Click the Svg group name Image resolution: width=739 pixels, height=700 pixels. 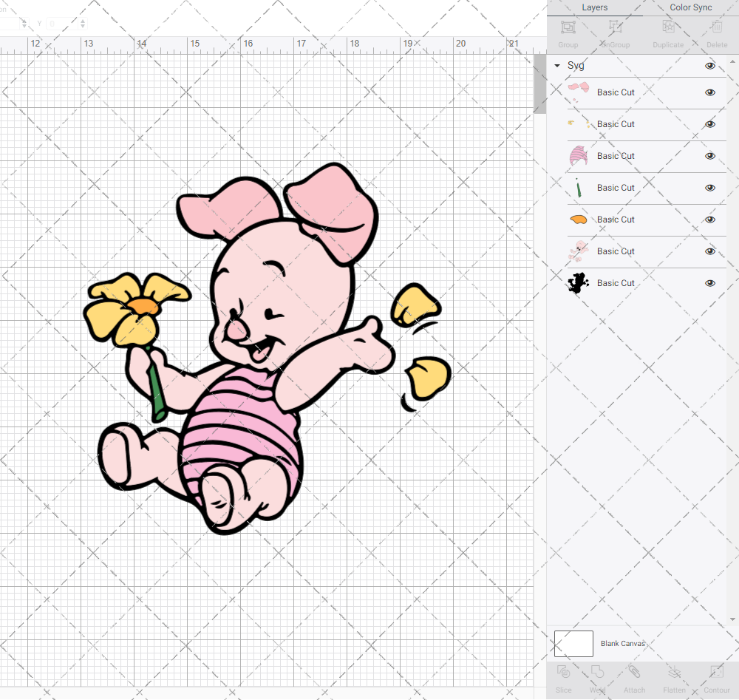(x=576, y=66)
